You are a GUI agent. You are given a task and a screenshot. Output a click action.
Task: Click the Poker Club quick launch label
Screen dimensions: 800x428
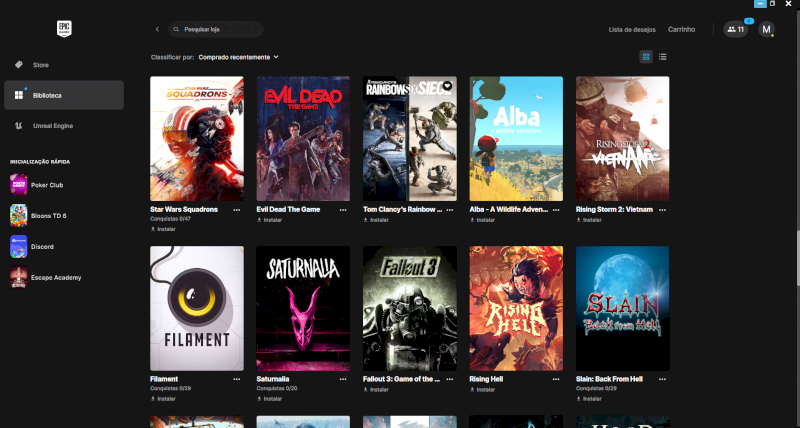[47, 185]
